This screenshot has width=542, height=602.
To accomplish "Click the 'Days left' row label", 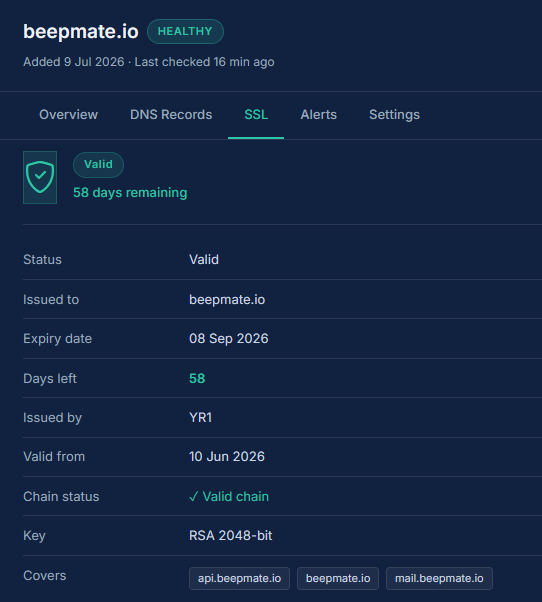I will pos(50,379).
